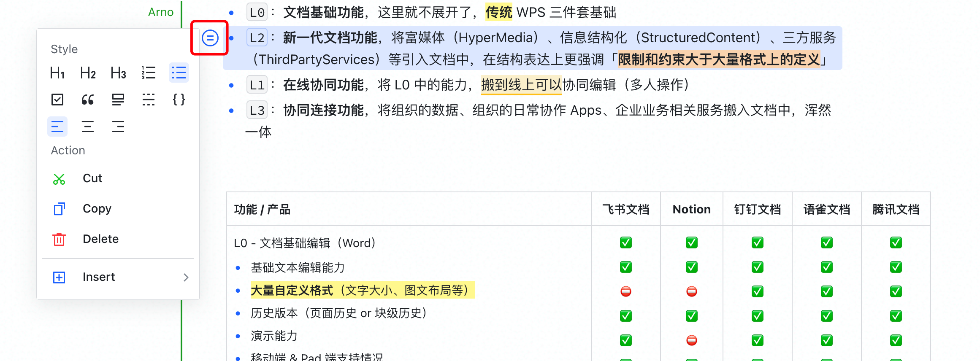Click Notion red no-entry mark in 演示能力 row
This screenshot has height=361, width=980.
[x=692, y=340]
